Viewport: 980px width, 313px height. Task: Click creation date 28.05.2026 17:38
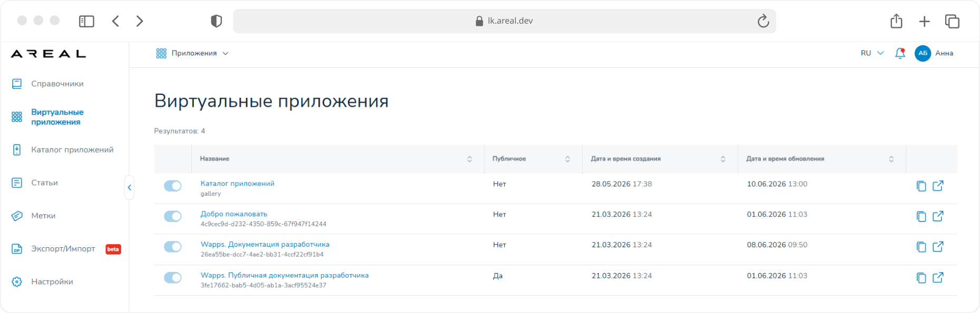point(622,184)
